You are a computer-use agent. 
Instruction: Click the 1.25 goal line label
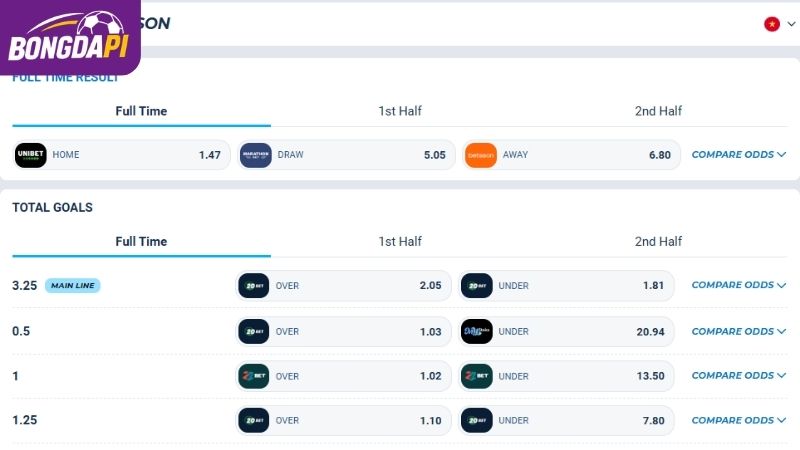point(24,420)
